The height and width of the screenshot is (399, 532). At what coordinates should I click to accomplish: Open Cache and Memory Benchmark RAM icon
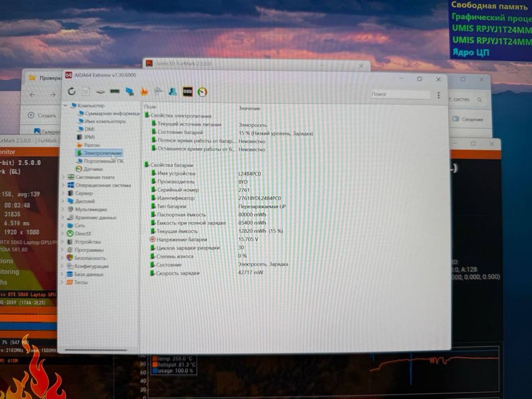tap(115, 91)
